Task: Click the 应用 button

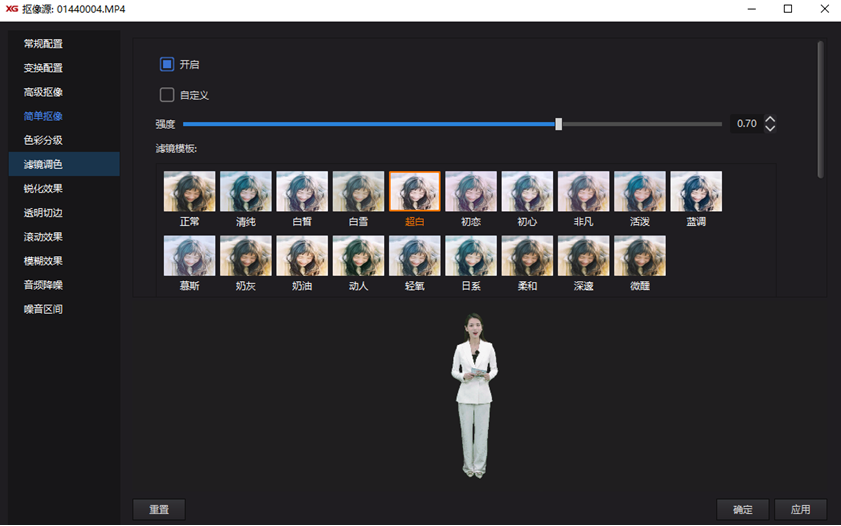Action: 801,509
